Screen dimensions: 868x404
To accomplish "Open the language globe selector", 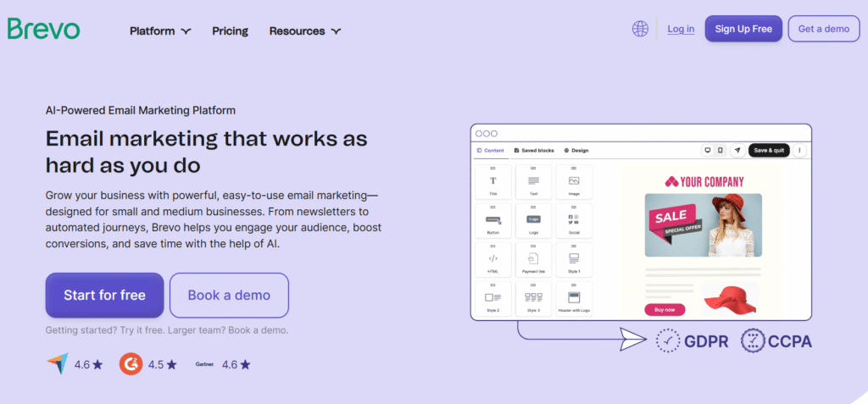I will click(x=640, y=29).
